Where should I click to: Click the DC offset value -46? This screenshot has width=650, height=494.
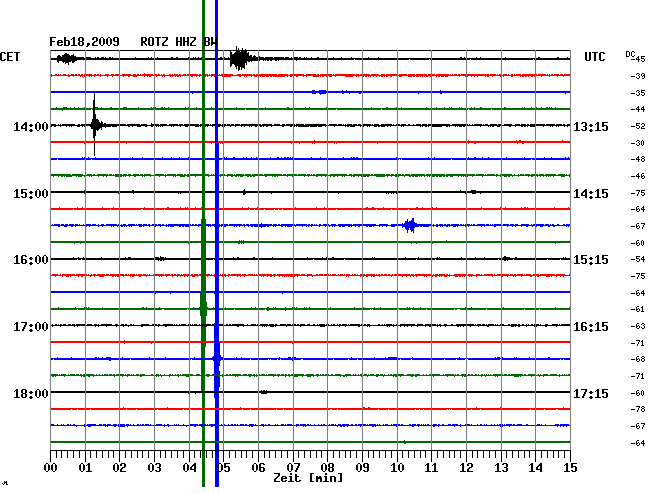pos(638,176)
